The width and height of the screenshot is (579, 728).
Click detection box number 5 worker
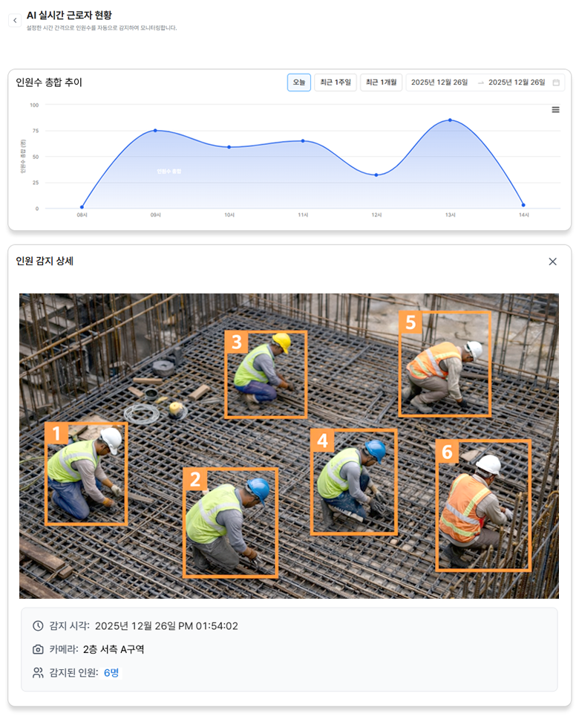445,364
